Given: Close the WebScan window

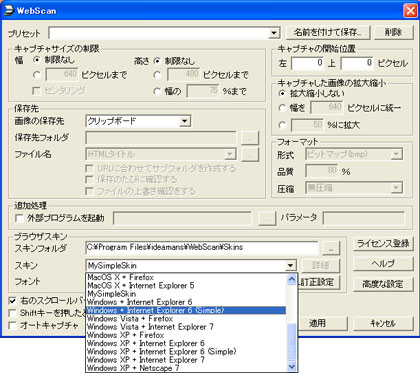Looking at the screenshot, I should pos(410,10).
